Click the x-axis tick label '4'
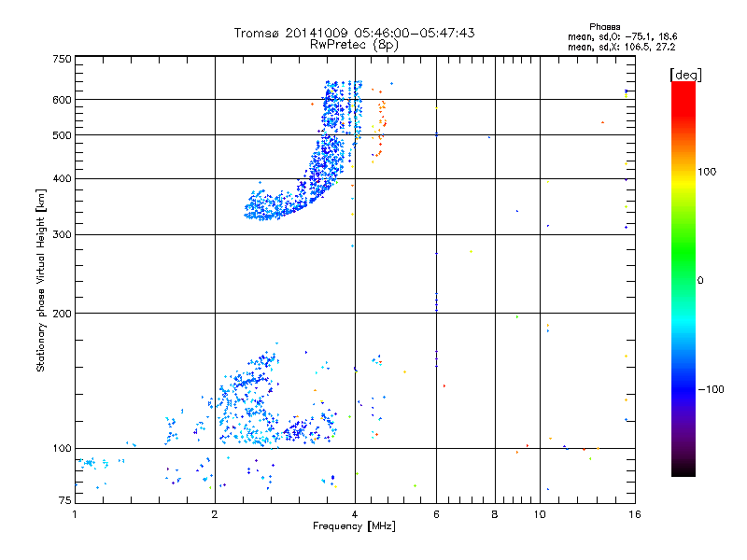This screenshot has width=747, height=560. pos(355,514)
